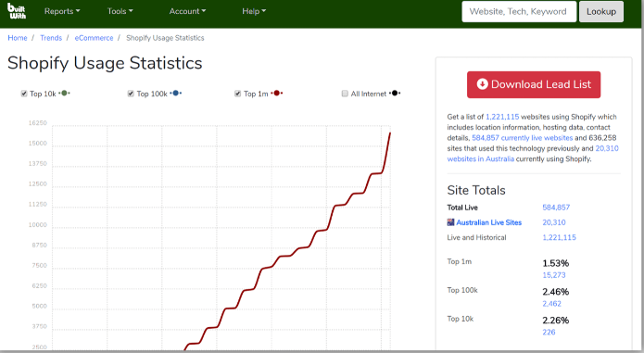Click the 1.53% Top 1m percentage
Viewport: 644px width, 353px height.
(555, 263)
